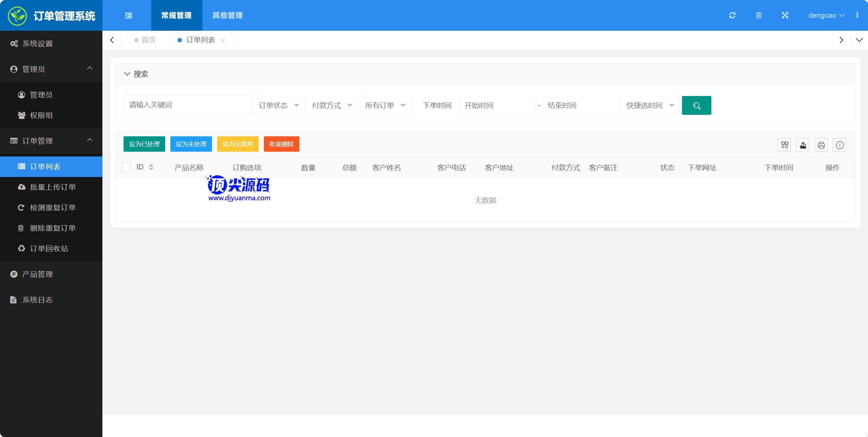This screenshot has height=437, width=868.
Task: Click the trash cache-clear icon in header
Action: tap(758, 15)
